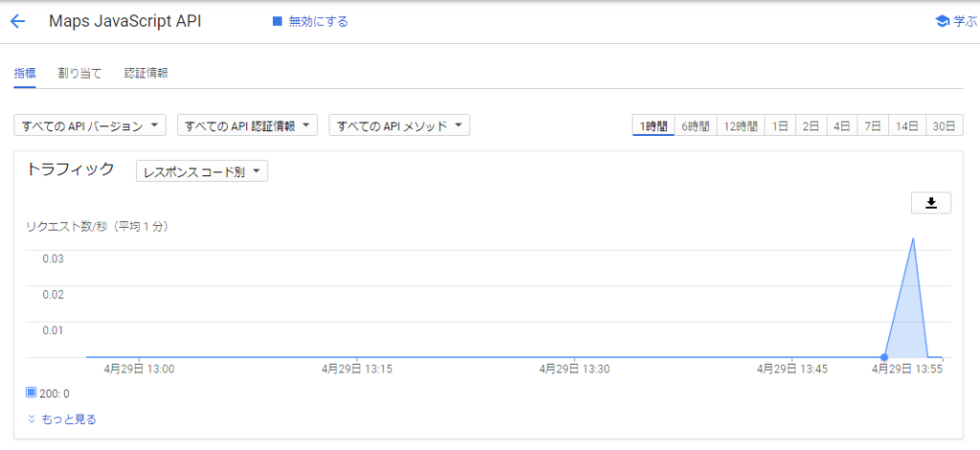980x450 pixels.
Task: Select the 1時間 time range
Action: click(x=654, y=126)
